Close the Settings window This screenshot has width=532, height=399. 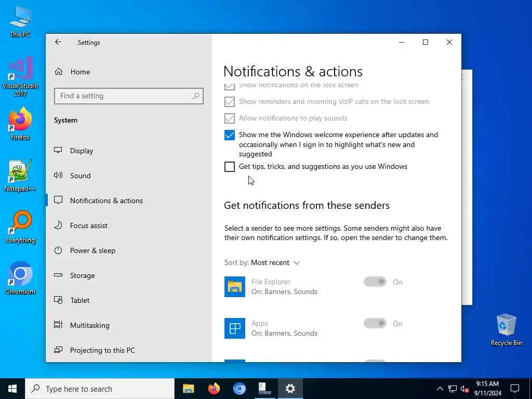[x=449, y=43]
